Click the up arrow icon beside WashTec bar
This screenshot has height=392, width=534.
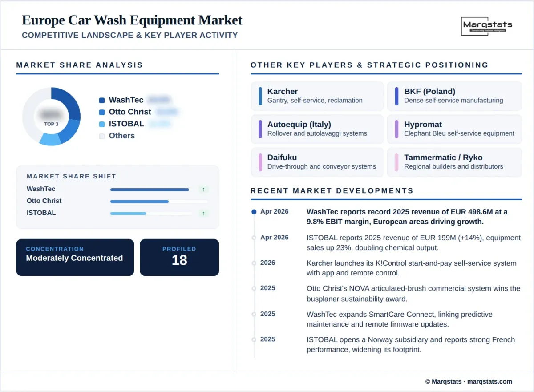click(203, 190)
